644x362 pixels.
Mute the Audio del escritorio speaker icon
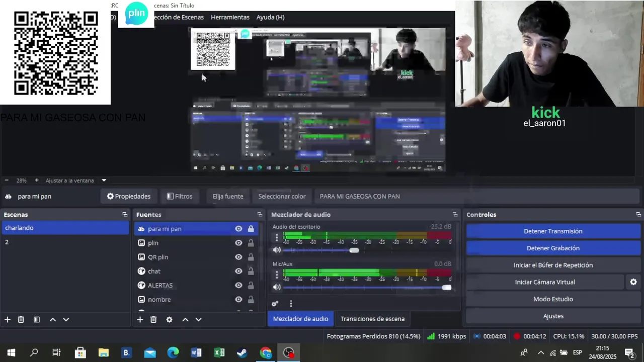tap(277, 250)
